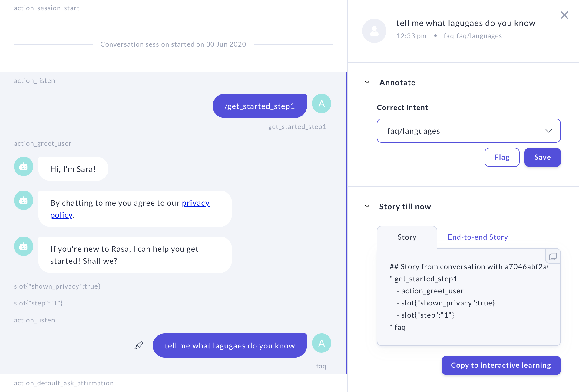Image resolution: width=579 pixels, height=392 pixels.
Task: Click Sara's bot avatar on greeting message
Action: (23, 166)
